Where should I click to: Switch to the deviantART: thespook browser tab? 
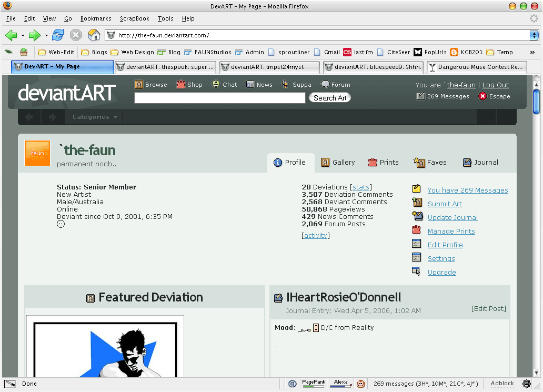coord(166,67)
